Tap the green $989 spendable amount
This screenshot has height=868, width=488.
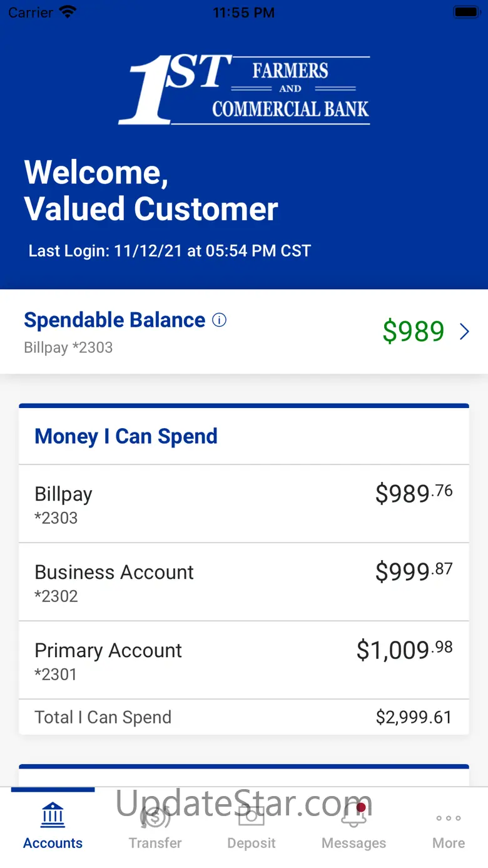click(414, 332)
